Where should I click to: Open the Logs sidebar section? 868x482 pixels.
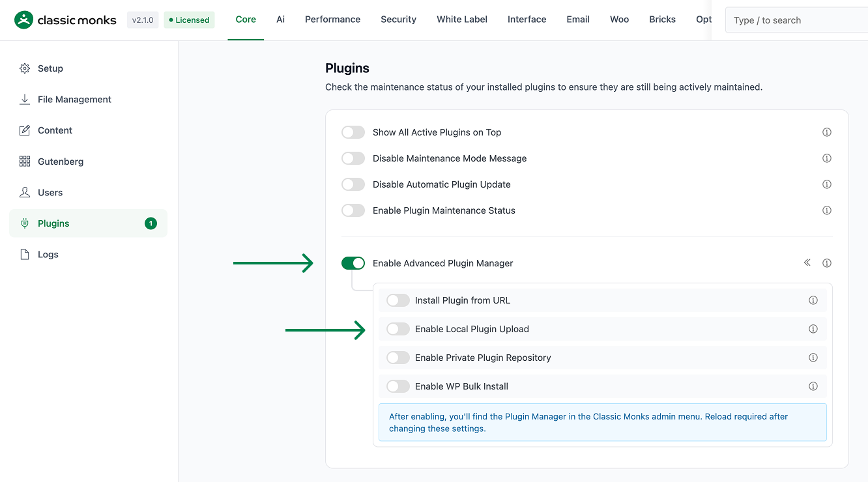[89, 255]
